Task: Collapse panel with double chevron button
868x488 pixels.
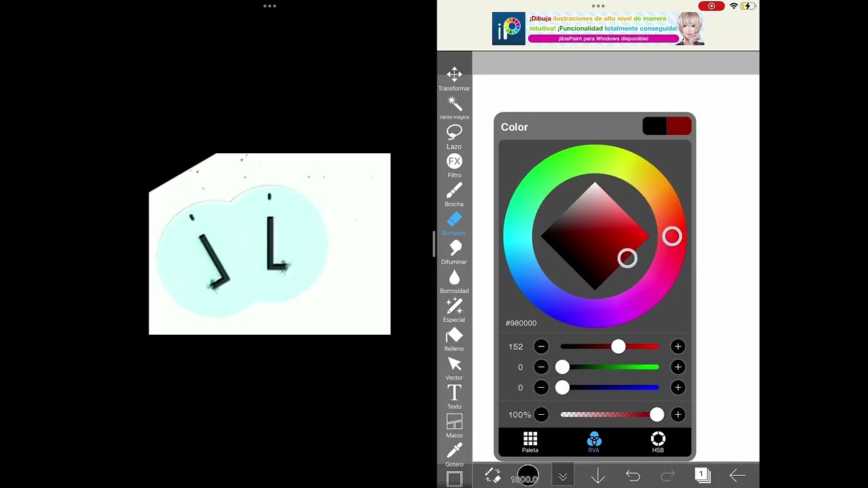Action: tap(563, 476)
